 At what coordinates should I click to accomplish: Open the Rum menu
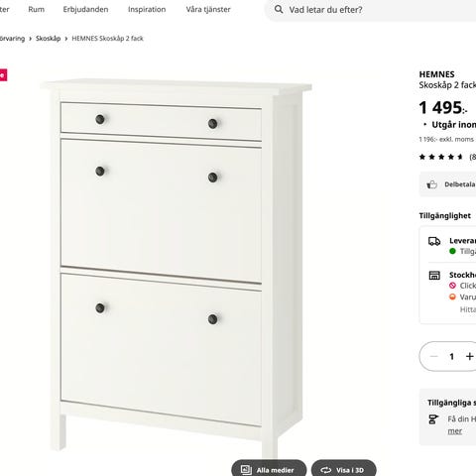tap(37, 9)
